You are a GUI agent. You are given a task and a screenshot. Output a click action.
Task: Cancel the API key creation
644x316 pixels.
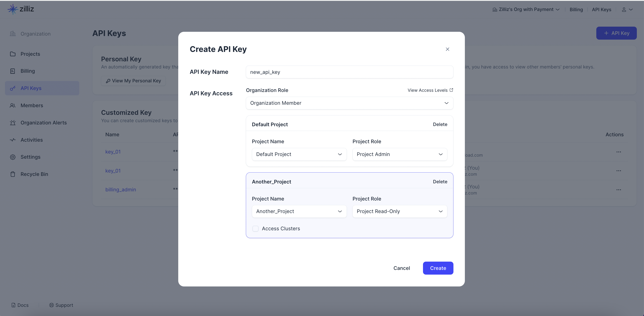(x=401, y=268)
